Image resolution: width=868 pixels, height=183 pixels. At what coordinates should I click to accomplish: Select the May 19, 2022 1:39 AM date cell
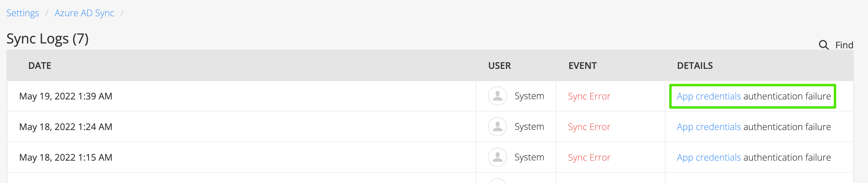(66, 96)
